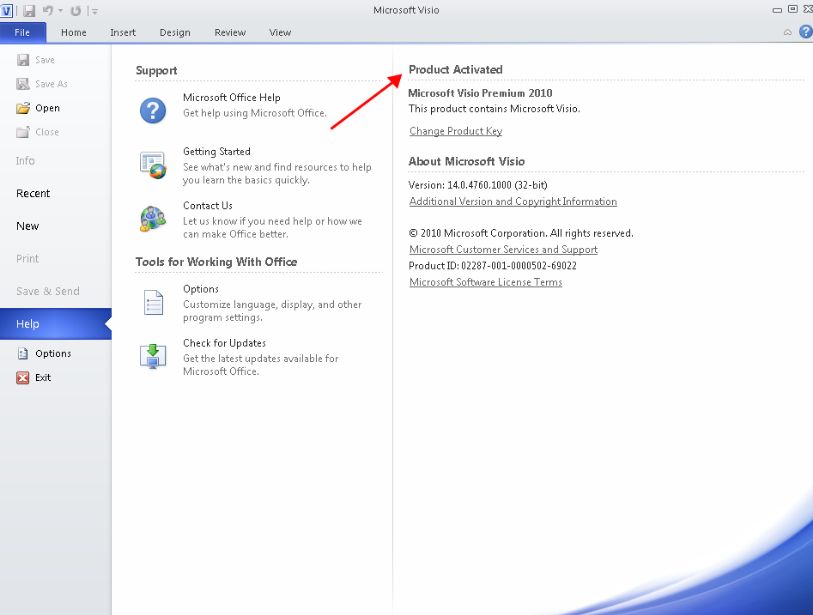Switch to the Home tab
Screen dimensions: 813x615
73,32
